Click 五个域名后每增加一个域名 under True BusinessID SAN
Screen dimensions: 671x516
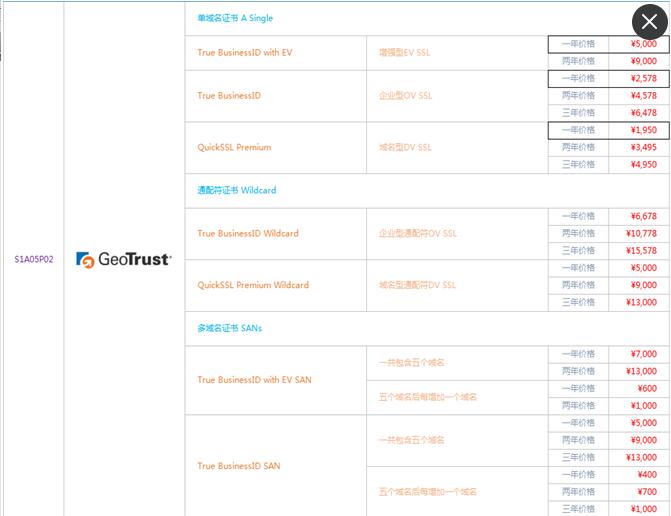pos(428,492)
